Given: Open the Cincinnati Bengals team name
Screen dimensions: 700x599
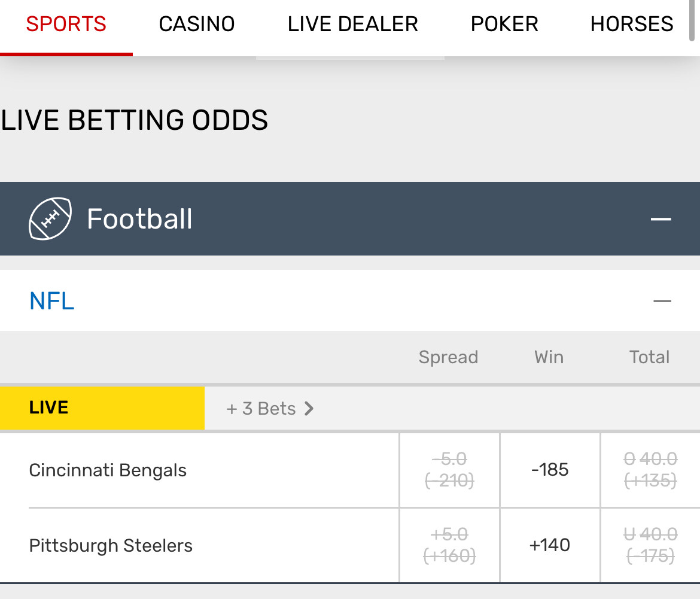Looking at the screenshot, I should [108, 470].
